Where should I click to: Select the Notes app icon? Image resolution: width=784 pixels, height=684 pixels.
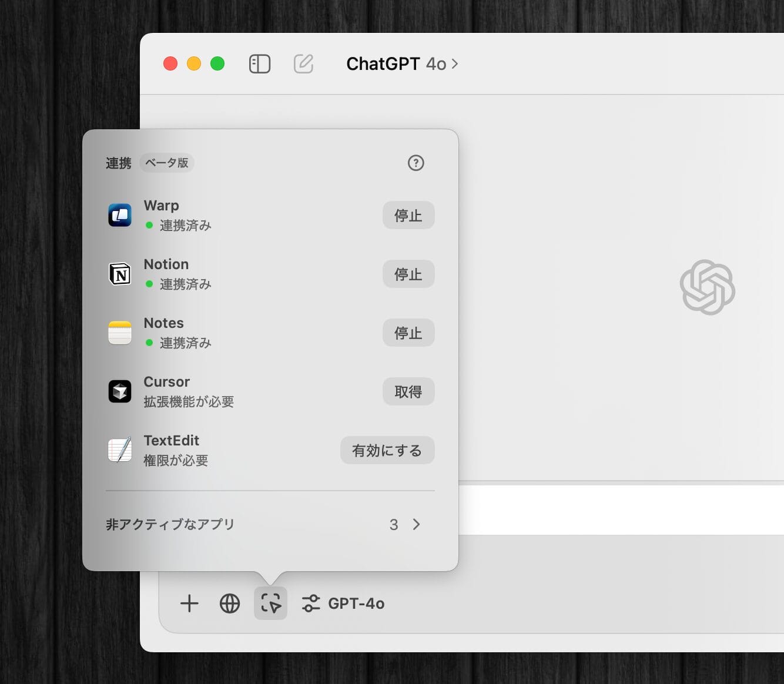click(120, 333)
